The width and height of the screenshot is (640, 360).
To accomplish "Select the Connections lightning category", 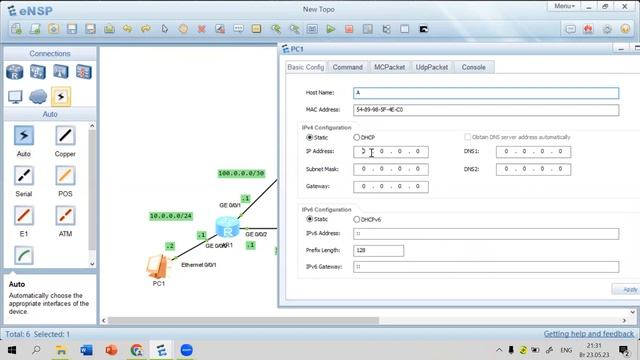I will [x=61, y=97].
